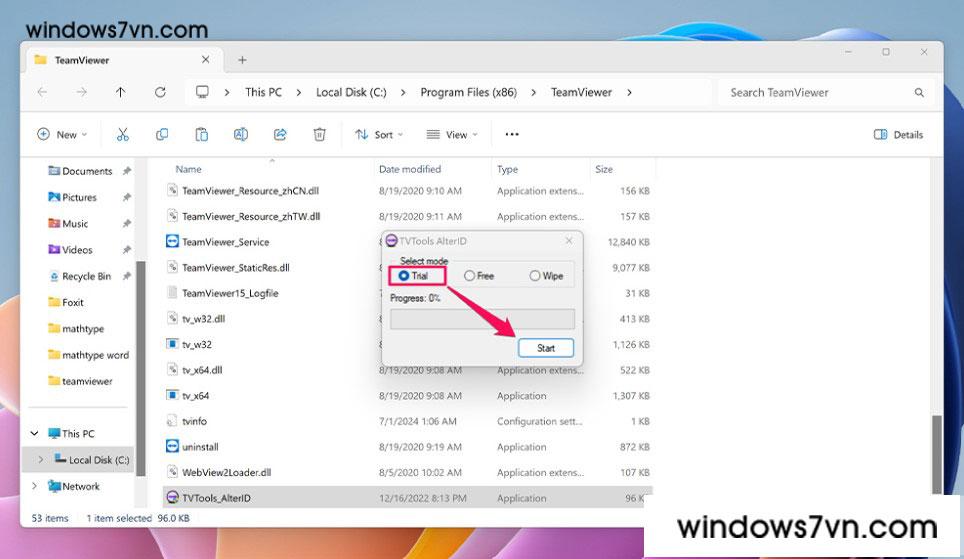Select the tv_w32 application icon
The image size is (964, 559).
173,344
